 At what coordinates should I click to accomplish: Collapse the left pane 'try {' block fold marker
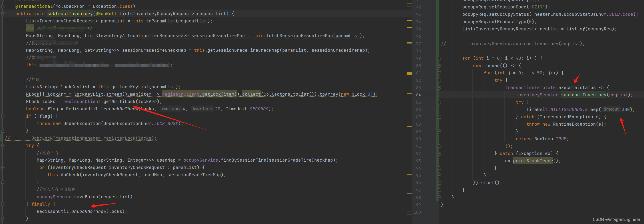[x=3, y=145]
